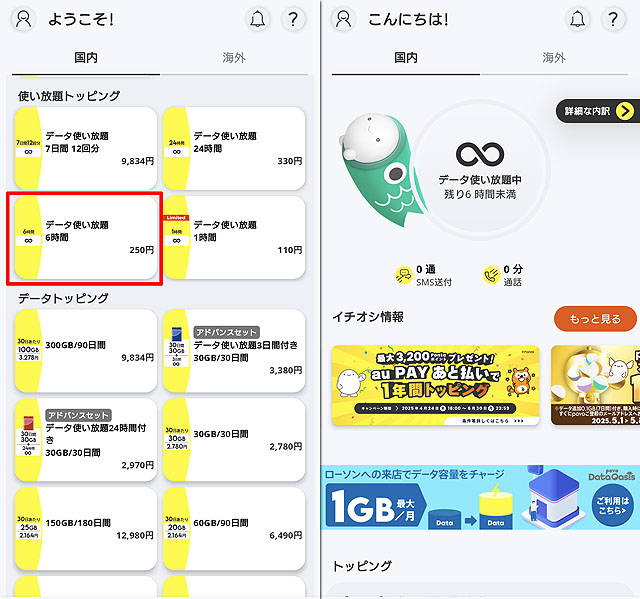Tap the notification bell on the left screen
640x599 pixels.
tap(258, 19)
